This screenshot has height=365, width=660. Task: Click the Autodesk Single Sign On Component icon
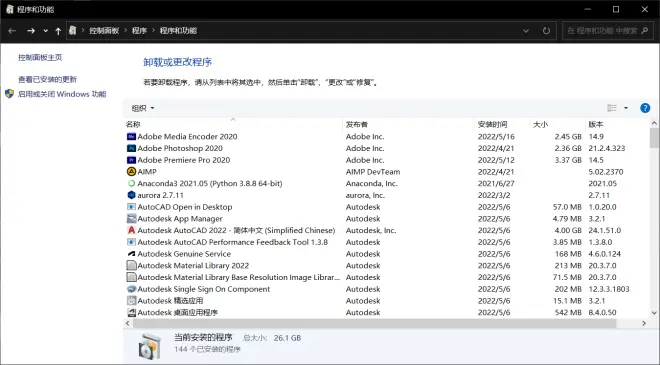click(x=131, y=289)
